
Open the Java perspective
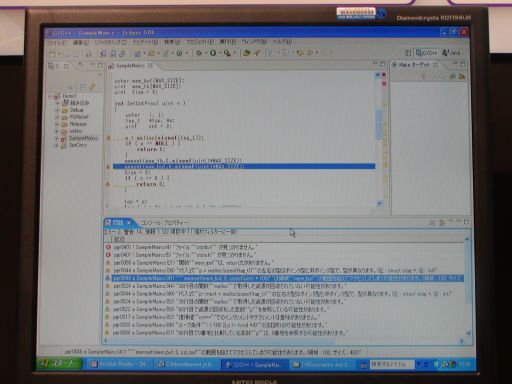(451, 52)
